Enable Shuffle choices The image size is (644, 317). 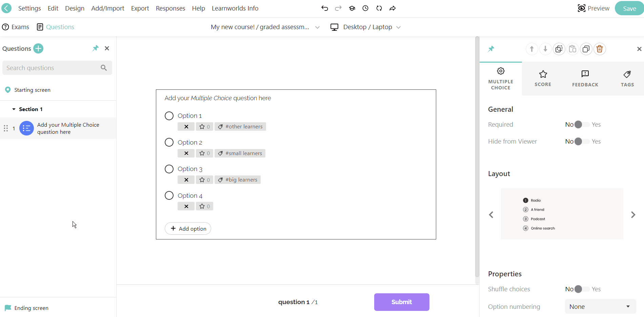[582, 289]
